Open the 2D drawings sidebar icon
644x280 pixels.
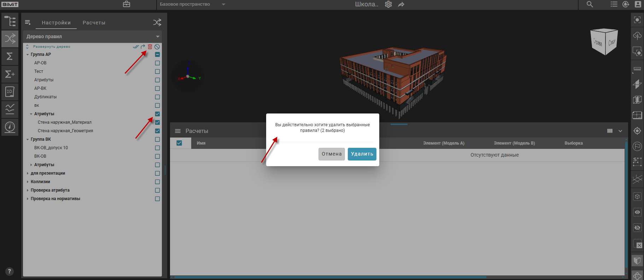pos(10,92)
